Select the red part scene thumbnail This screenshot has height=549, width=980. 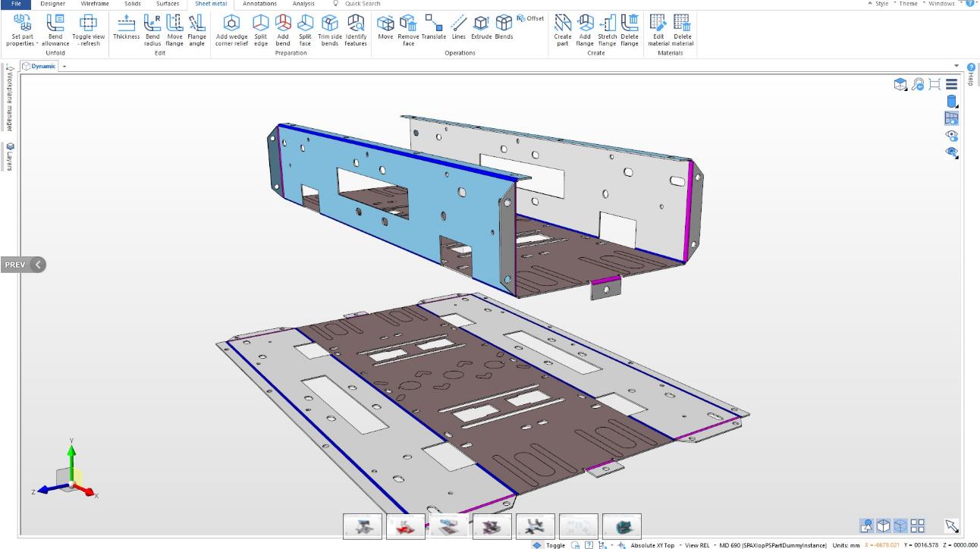coord(405,526)
